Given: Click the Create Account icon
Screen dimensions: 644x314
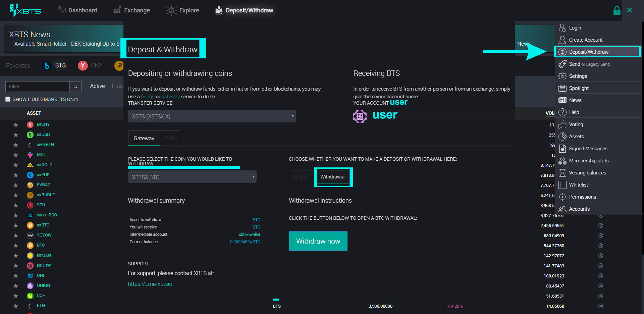Looking at the screenshot, I should [562, 40].
